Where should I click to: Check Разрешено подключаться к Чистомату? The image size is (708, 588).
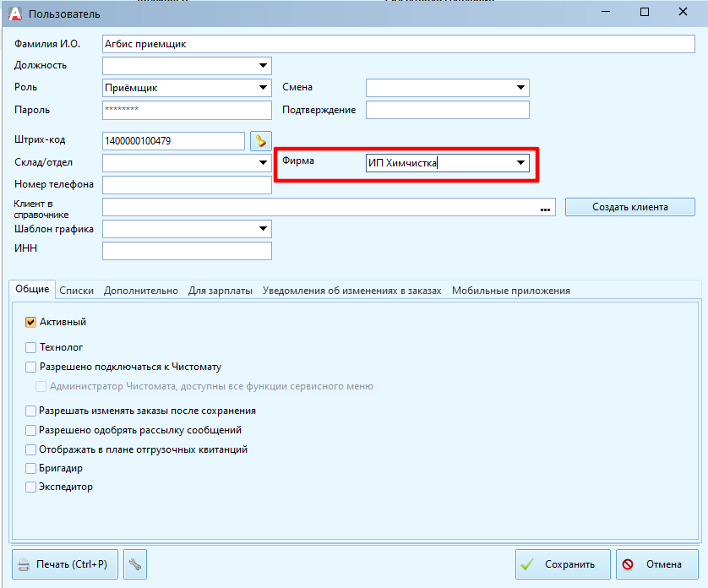[30, 367]
